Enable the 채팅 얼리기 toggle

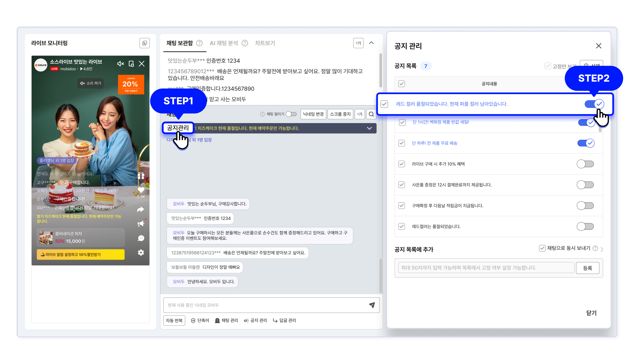click(291, 114)
